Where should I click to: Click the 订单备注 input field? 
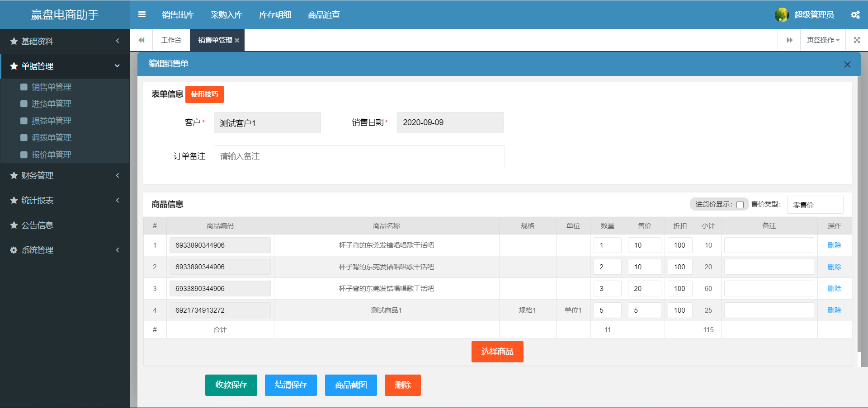pos(359,156)
